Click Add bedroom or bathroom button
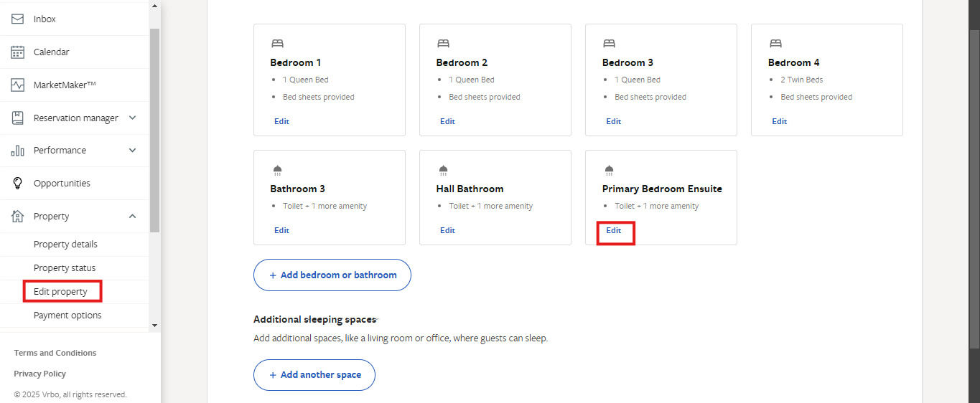 tap(332, 275)
